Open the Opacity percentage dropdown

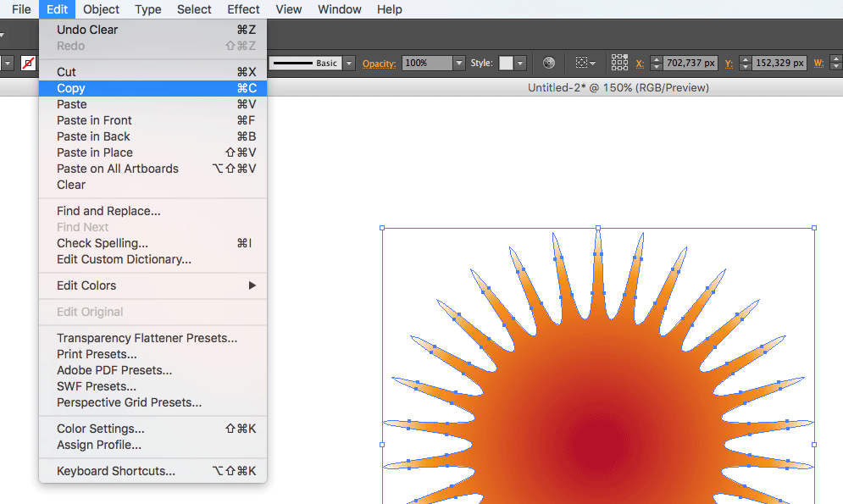pos(459,64)
